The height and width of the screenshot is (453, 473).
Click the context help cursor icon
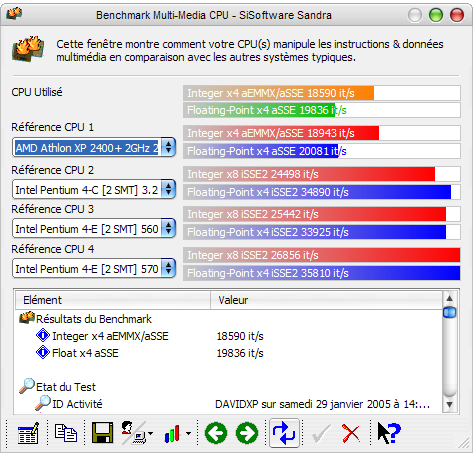pos(389,433)
